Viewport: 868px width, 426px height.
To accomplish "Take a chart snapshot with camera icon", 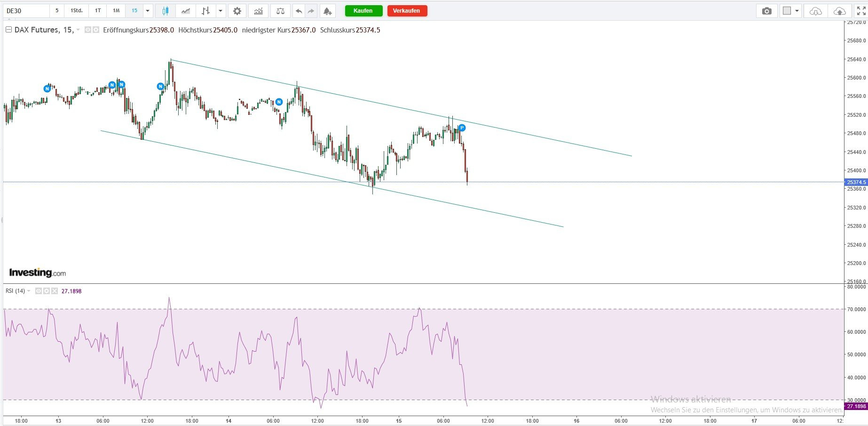I will pyautogui.click(x=766, y=11).
